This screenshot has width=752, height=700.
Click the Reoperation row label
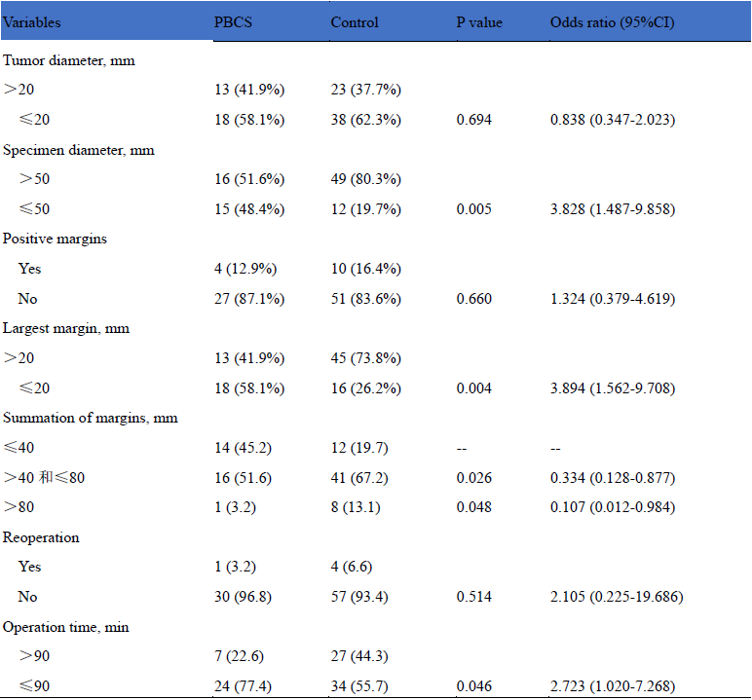coord(41,537)
